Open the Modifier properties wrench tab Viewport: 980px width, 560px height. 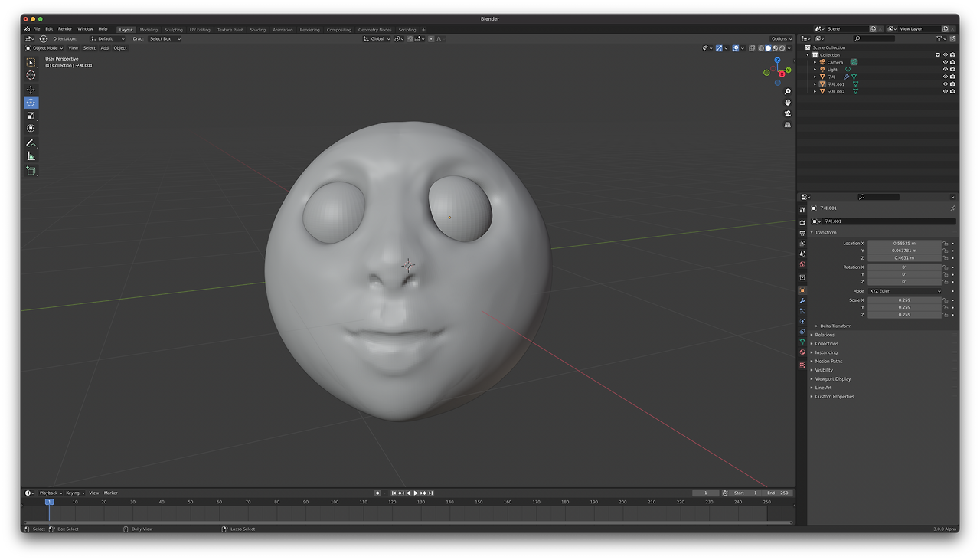coord(802,301)
